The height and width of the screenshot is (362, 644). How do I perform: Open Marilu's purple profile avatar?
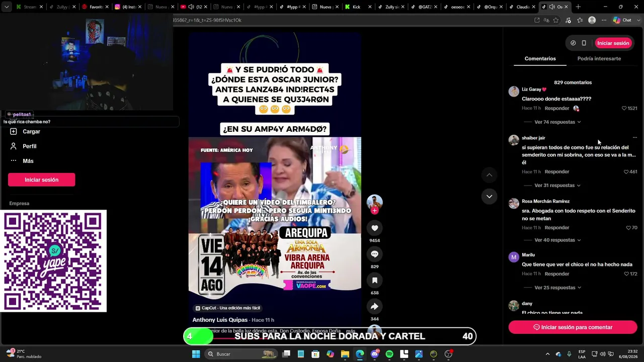coord(514,257)
